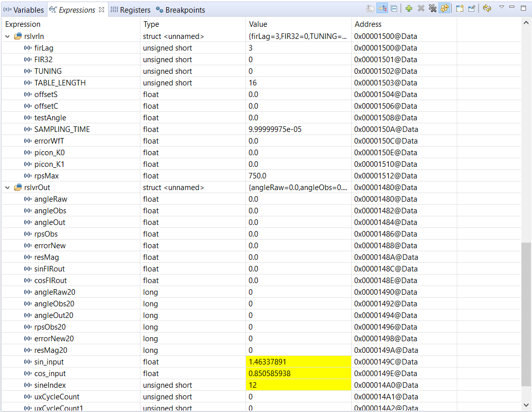Open a new Expressions view via the window icon

(x=459, y=8)
